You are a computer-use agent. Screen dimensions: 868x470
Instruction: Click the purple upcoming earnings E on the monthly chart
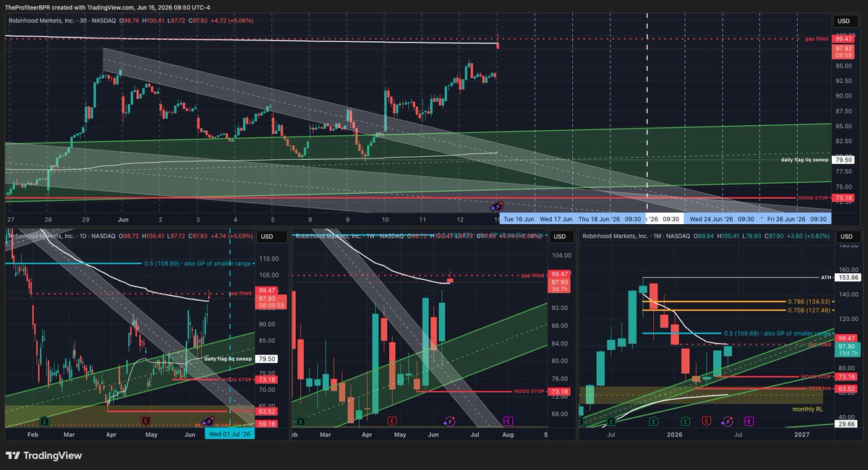(x=747, y=420)
